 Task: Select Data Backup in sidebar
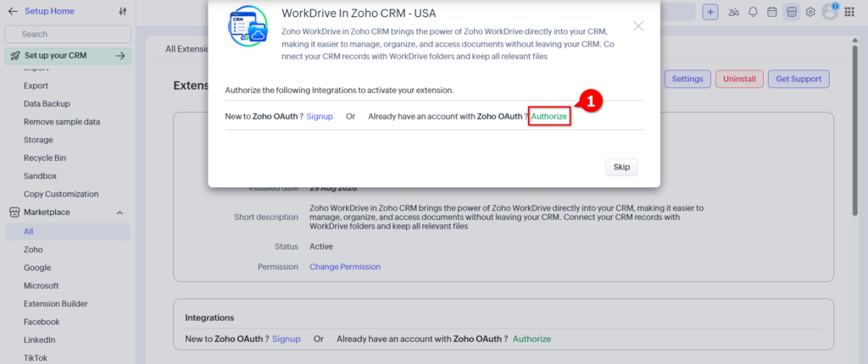coord(47,104)
